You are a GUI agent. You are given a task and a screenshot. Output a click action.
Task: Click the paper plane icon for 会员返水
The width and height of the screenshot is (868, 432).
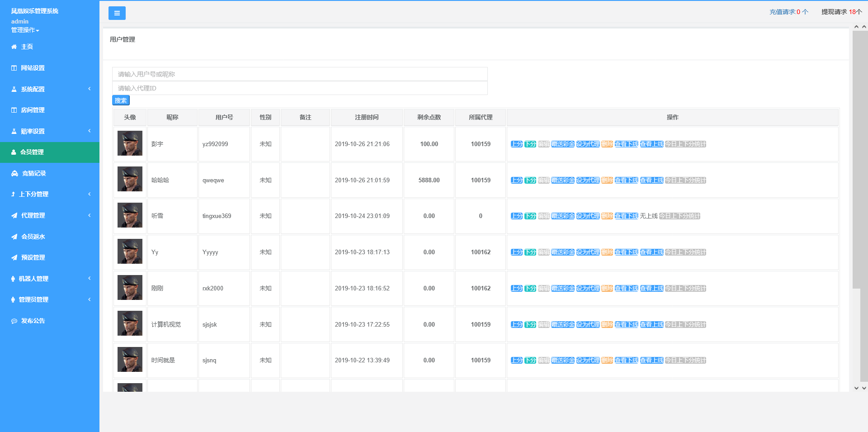(14, 237)
